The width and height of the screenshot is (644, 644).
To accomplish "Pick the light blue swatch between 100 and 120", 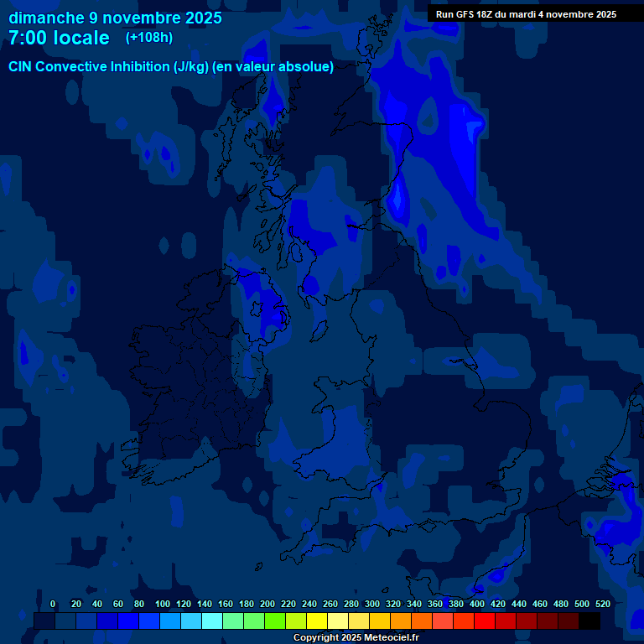I will pos(170,621).
